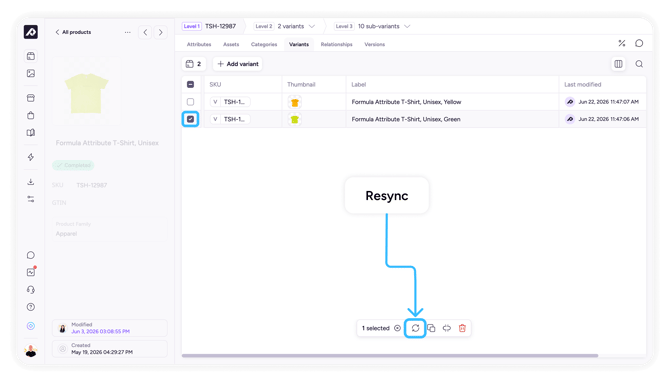Click the percent icon at top right
The height and width of the screenshot is (382, 670).
coord(622,43)
